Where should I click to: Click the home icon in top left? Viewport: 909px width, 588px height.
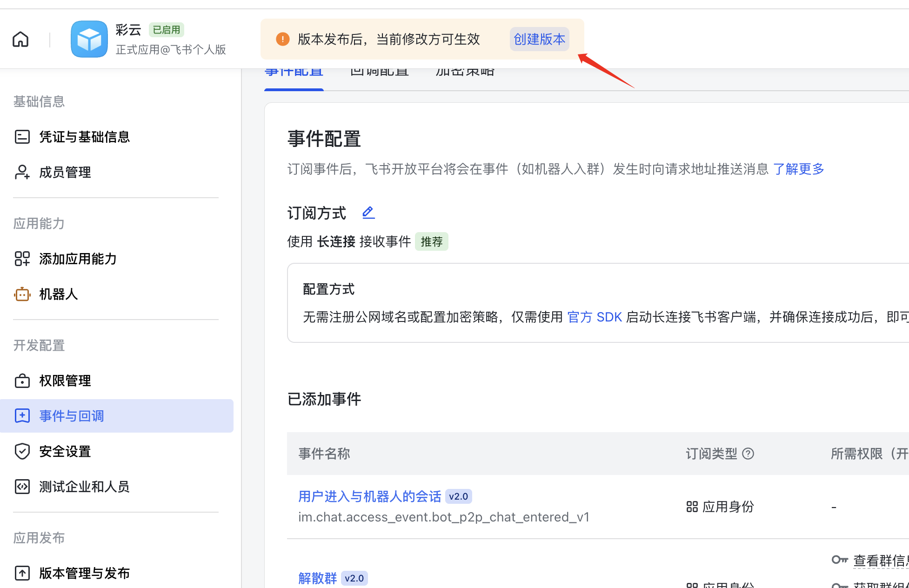[x=20, y=39]
